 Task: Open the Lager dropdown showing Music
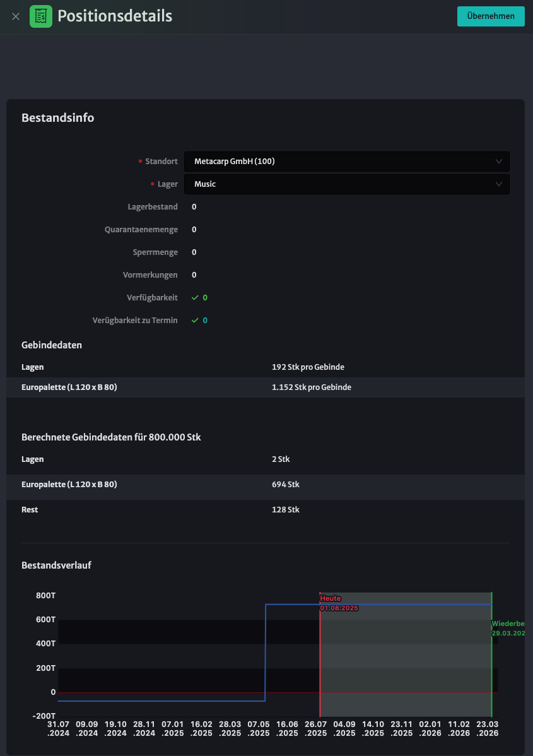(346, 184)
